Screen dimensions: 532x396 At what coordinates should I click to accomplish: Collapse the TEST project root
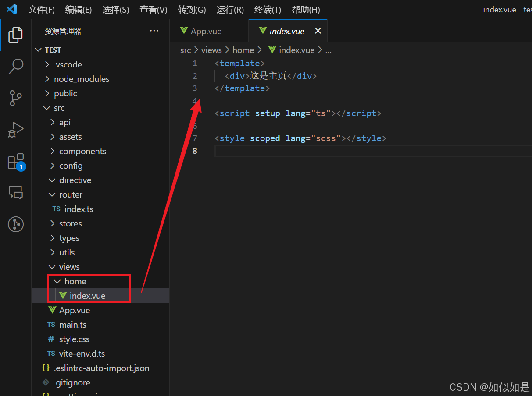[x=39, y=50]
